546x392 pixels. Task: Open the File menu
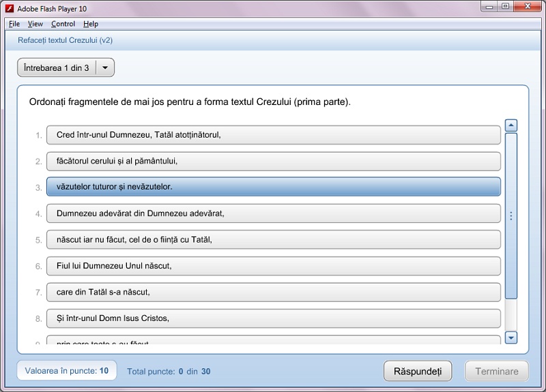point(14,24)
